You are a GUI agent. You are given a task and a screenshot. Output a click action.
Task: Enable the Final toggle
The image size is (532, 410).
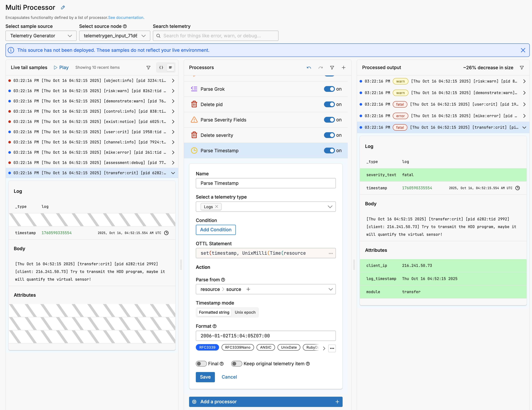pos(201,364)
